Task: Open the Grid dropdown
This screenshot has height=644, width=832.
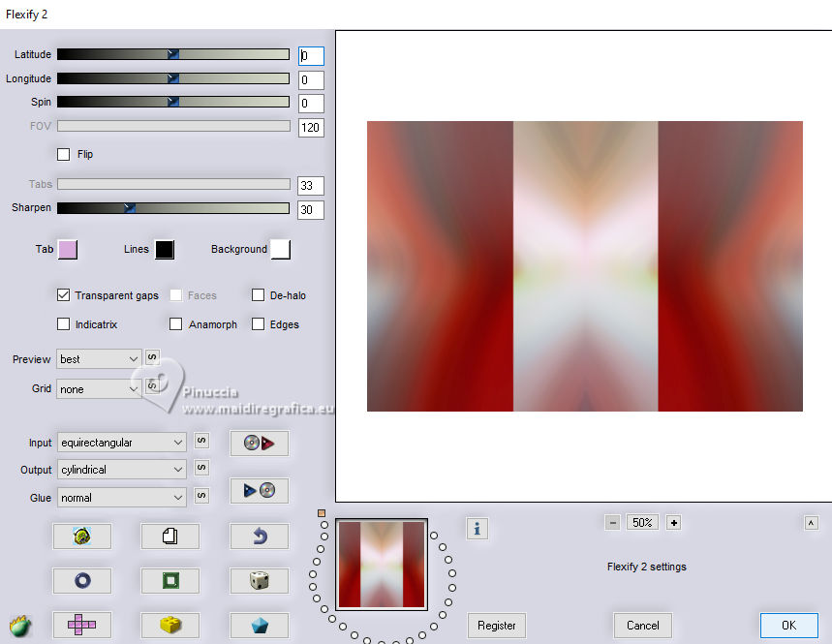Action: (x=99, y=389)
